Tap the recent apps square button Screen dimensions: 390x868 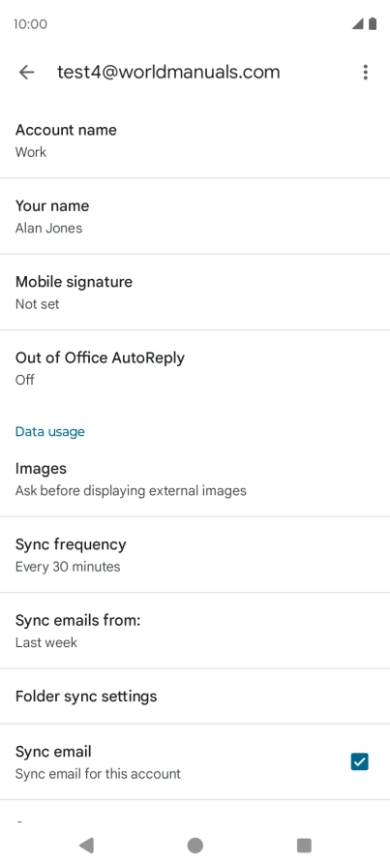pyautogui.click(x=304, y=846)
